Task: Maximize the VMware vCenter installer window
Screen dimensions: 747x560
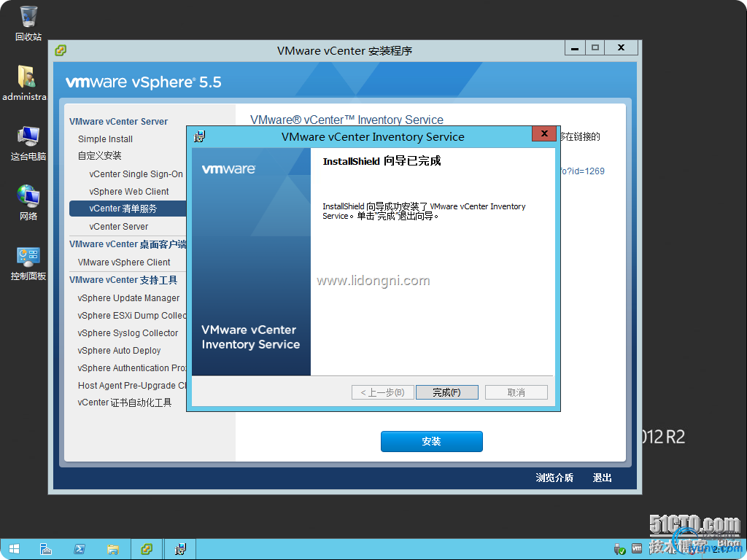Action: point(595,47)
